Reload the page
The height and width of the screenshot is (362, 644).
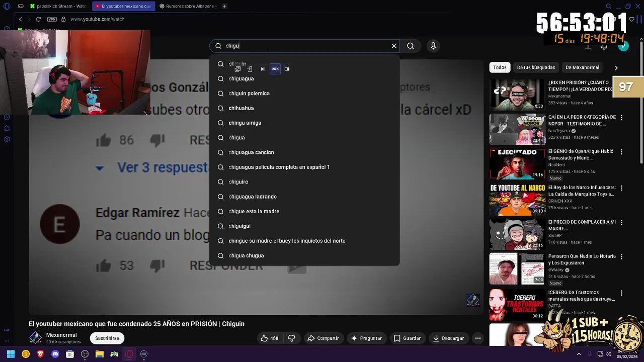[x=38, y=19]
